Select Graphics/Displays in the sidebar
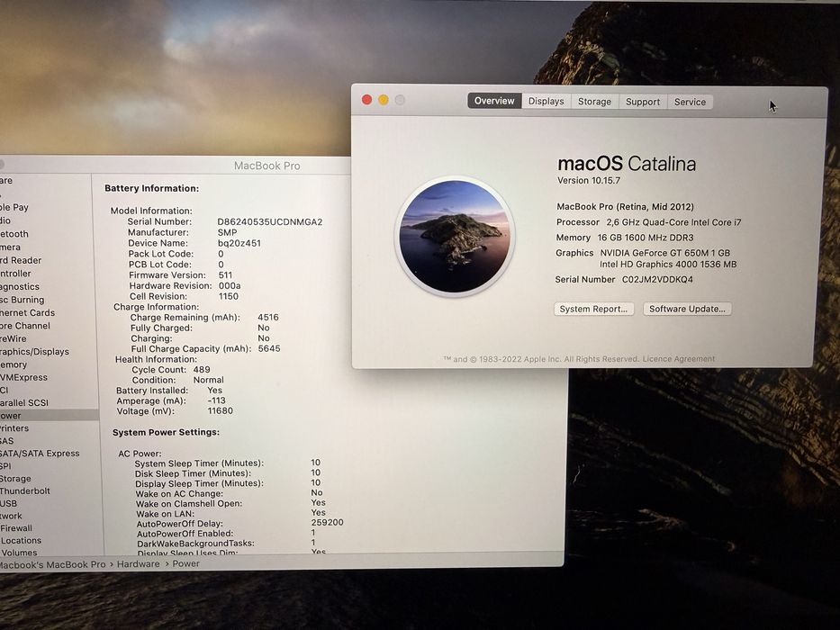The height and width of the screenshot is (630, 840). click(34, 351)
